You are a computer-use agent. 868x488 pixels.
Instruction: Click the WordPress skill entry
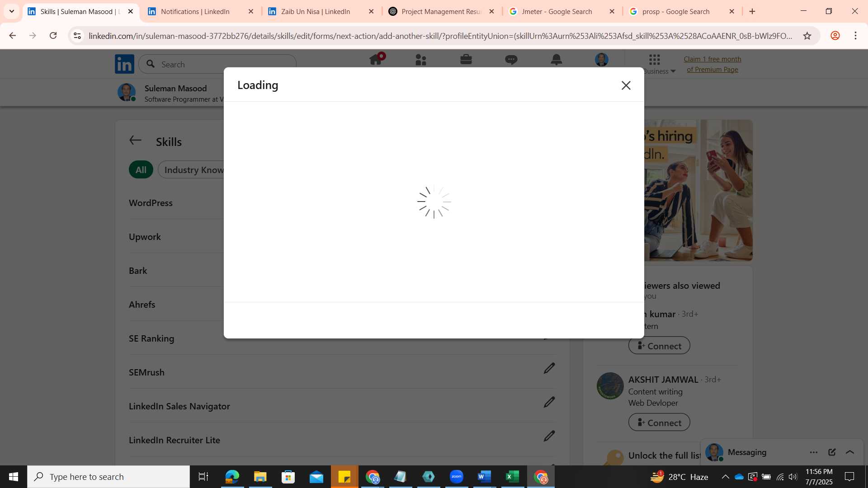click(x=151, y=203)
